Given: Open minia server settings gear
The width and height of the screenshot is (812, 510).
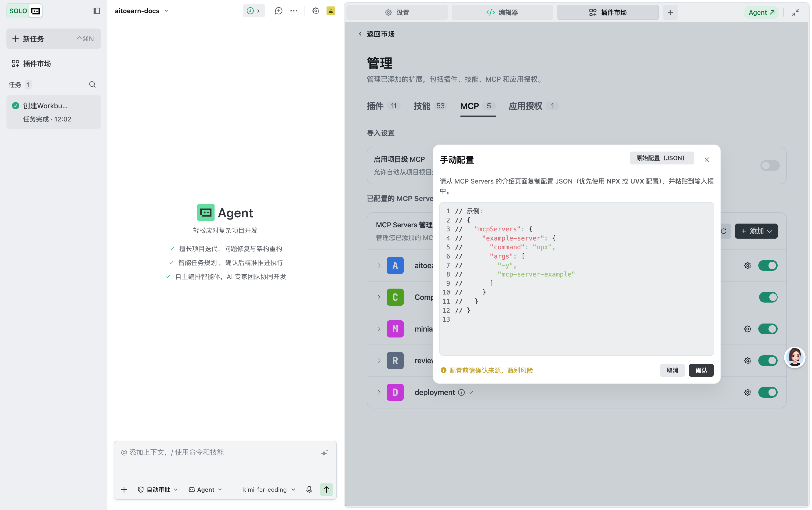Looking at the screenshot, I should click(x=747, y=329).
